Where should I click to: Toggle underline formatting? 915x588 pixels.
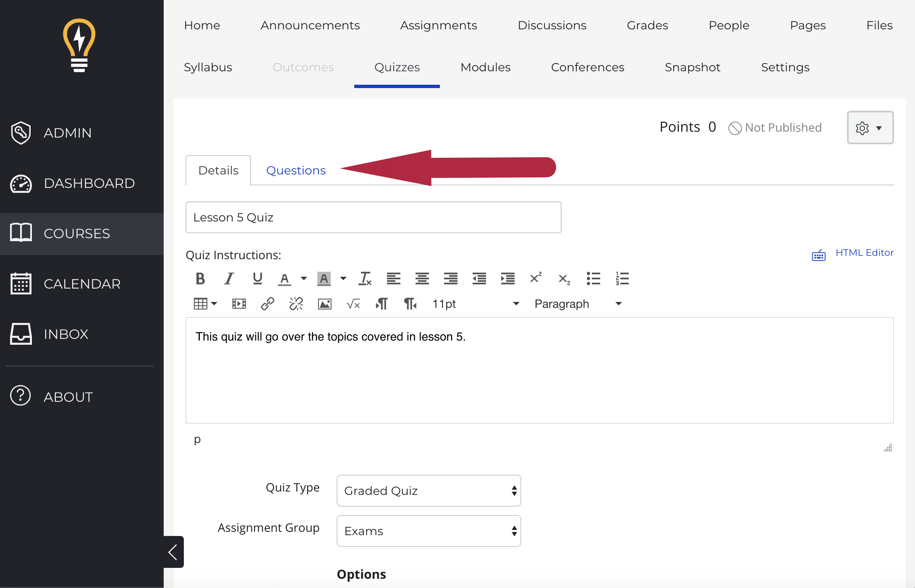[x=257, y=278]
